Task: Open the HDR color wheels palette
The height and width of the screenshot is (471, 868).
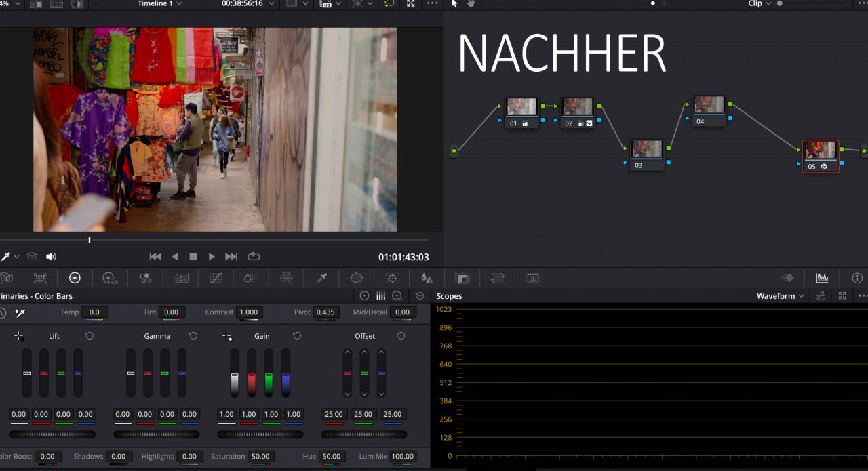Action: point(110,278)
